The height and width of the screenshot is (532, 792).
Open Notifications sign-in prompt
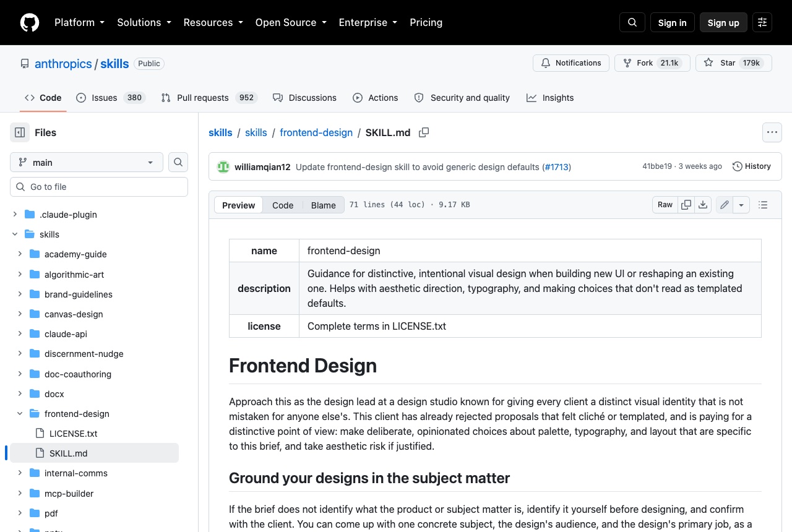(571, 63)
